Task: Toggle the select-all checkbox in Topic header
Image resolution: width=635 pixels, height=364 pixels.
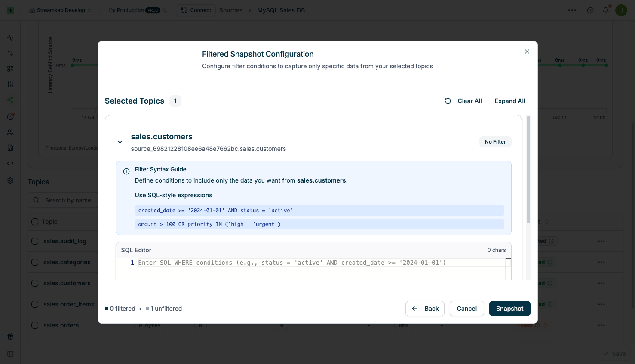Action: [x=35, y=222]
